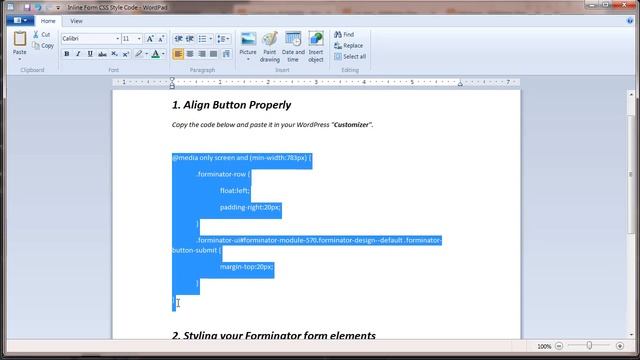The image size is (640, 360).
Task: Click the '@media only screen' line
Action: click(242, 158)
